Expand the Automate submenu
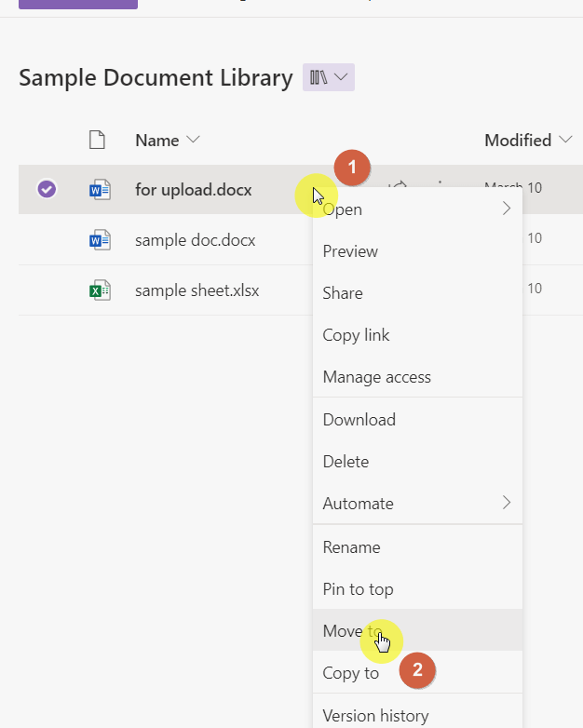The image size is (583, 728). tap(417, 504)
